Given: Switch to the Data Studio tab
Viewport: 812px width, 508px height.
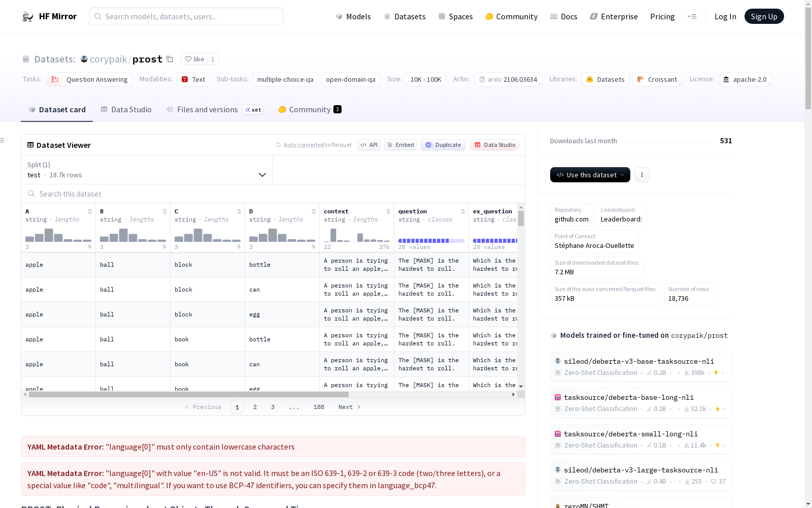Looking at the screenshot, I should 126,110.
